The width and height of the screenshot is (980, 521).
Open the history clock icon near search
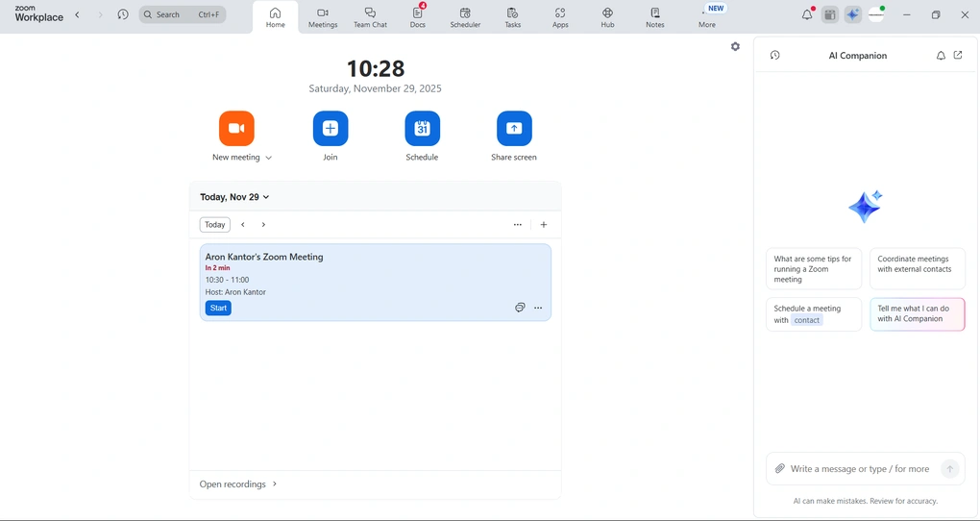(x=123, y=14)
